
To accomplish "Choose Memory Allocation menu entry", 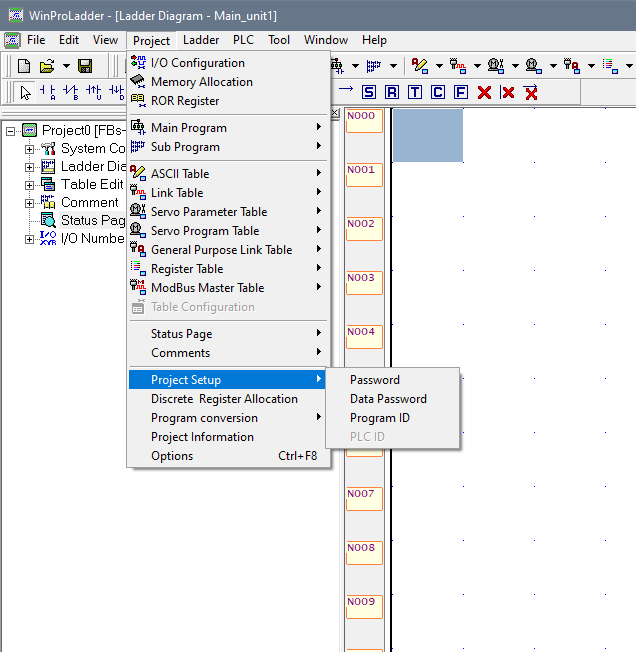I will (228, 82).
